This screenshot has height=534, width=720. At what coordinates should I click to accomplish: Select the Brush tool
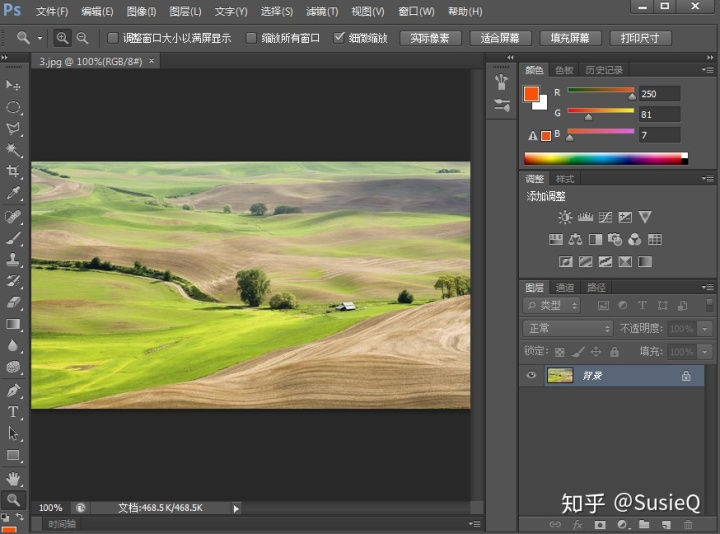tap(13, 238)
